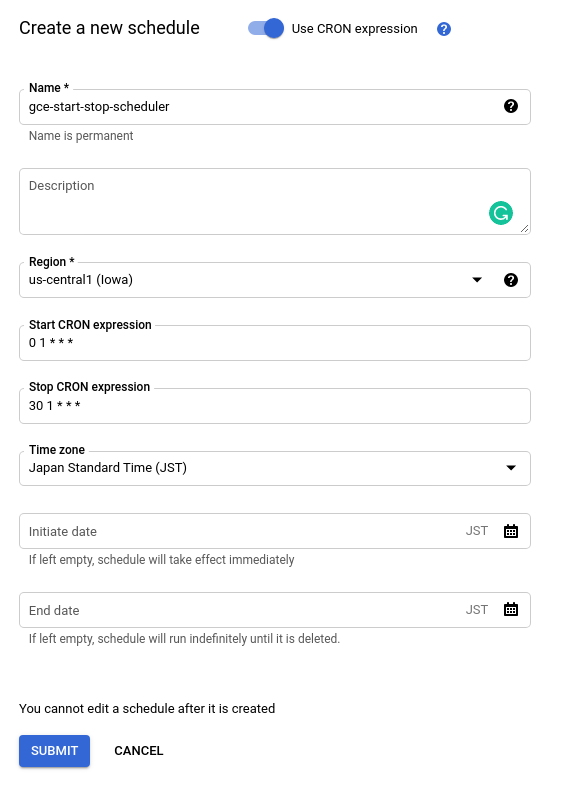Click the Start CRON expression field

(x=275, y=343)
